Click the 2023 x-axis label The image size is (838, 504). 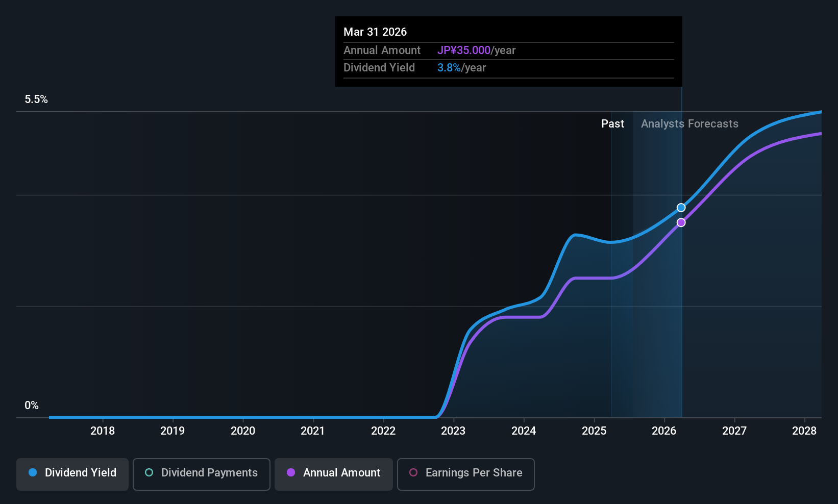453,431
